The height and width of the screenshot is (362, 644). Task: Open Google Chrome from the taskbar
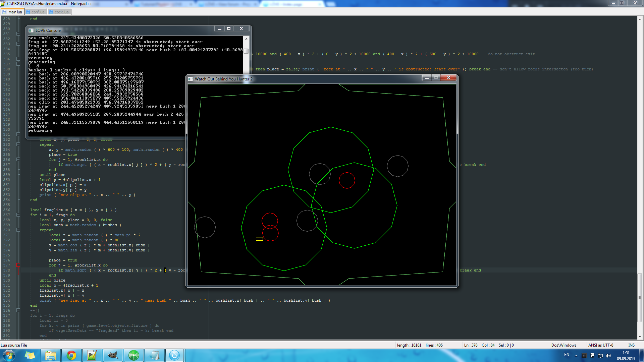pyautogui.click(x=71, y=355)
